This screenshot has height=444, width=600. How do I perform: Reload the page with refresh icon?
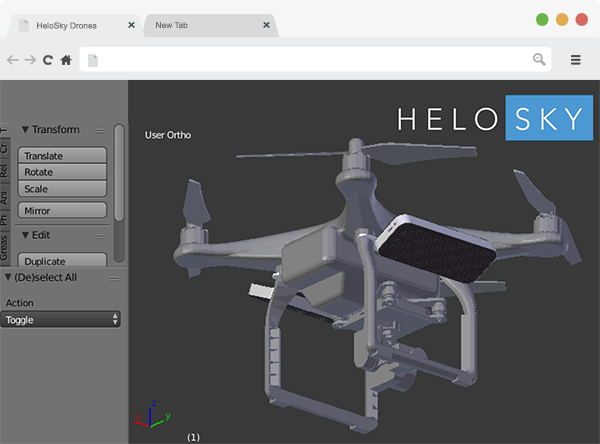point(47,60)
